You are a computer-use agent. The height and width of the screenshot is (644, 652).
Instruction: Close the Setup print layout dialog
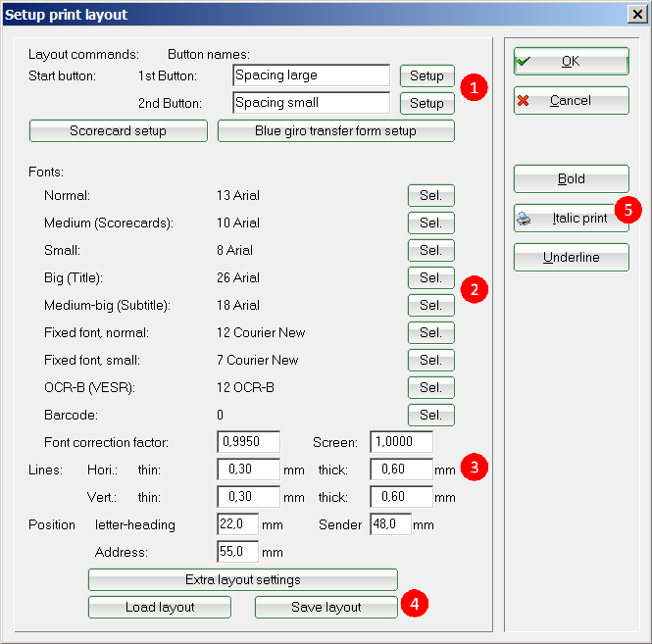634,15
